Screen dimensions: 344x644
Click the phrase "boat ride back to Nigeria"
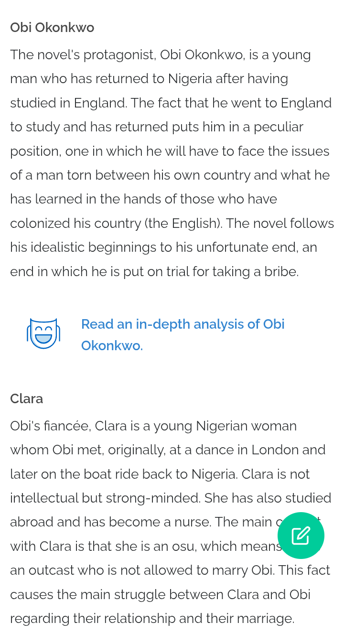tap(159, 474)
